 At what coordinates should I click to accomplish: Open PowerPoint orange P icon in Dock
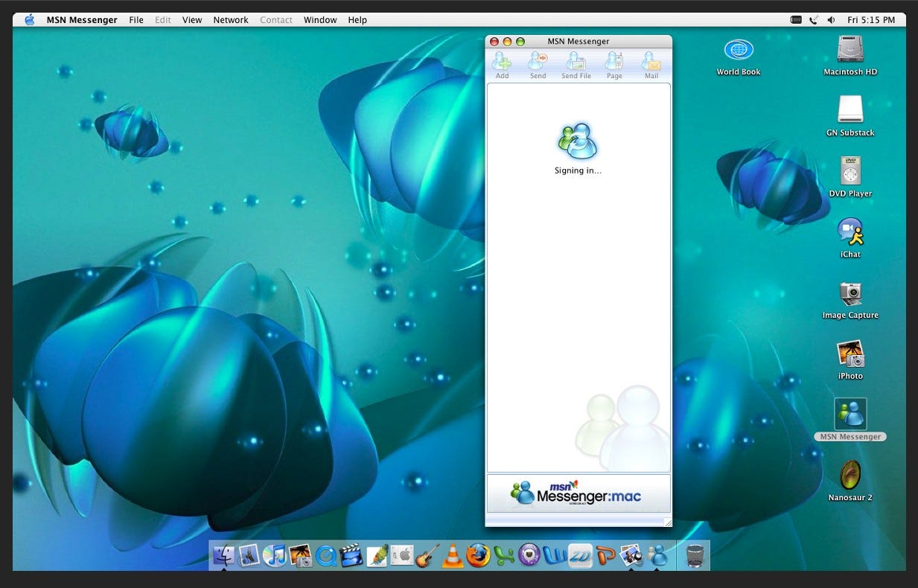point(605,555)
